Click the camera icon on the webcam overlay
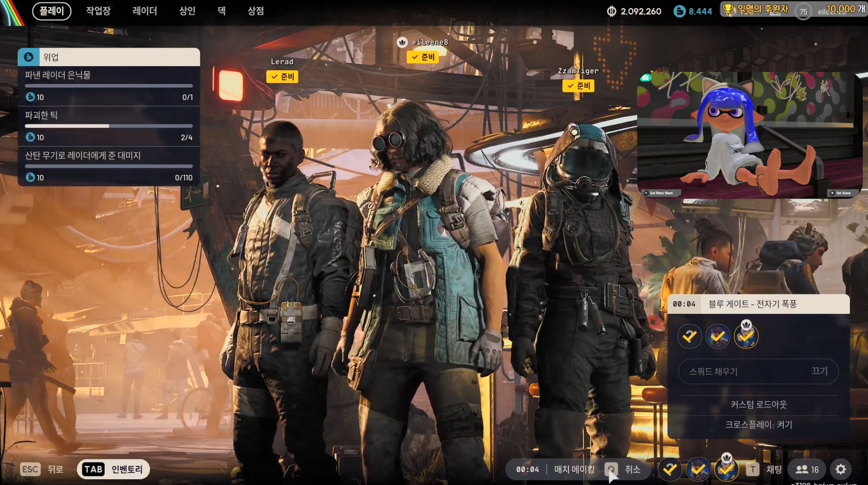Screen dimensions: 868x485 (645, 78)
